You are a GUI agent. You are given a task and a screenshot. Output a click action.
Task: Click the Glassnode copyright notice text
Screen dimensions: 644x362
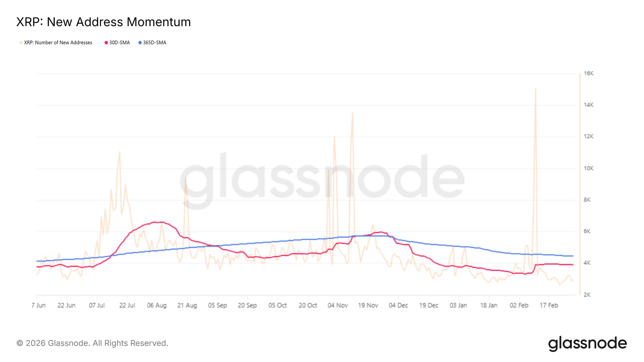coord(92,343)
